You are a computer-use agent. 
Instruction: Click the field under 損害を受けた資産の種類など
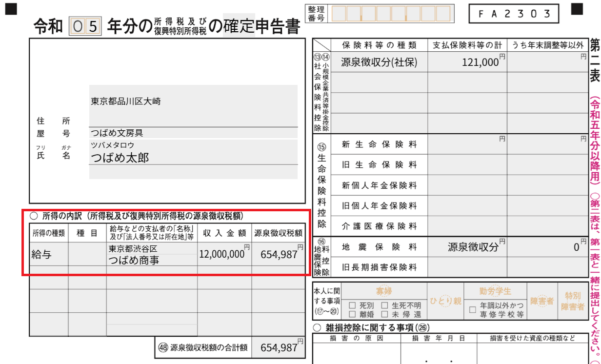point(532,354)
